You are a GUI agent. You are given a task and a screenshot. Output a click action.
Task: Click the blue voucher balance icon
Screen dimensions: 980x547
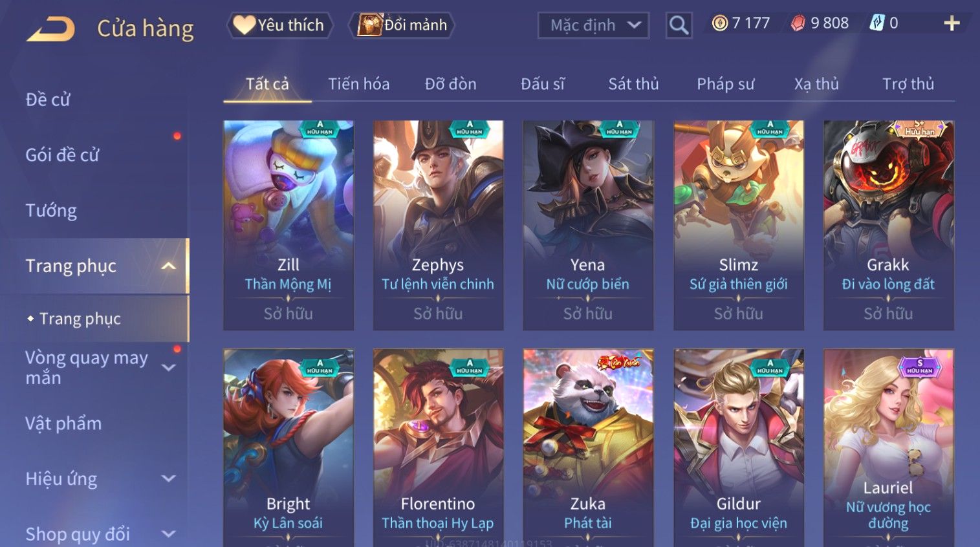point(877,23)
